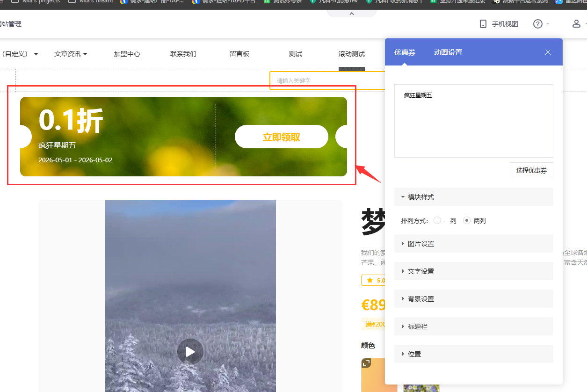Screen dimensions: 587x392
Task: Close the 优惠券 settings panel
Action: tap(548, 52)
